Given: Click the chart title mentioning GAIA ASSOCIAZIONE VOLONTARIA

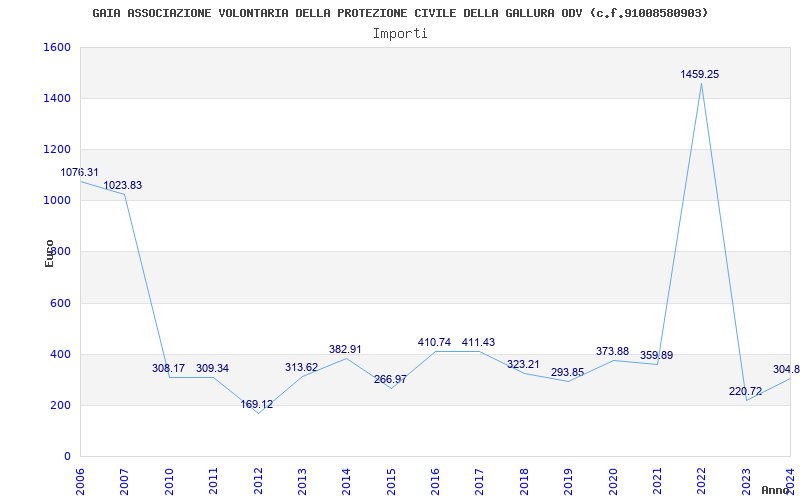Looking at the screenshot, I should [x=400, y=13].
